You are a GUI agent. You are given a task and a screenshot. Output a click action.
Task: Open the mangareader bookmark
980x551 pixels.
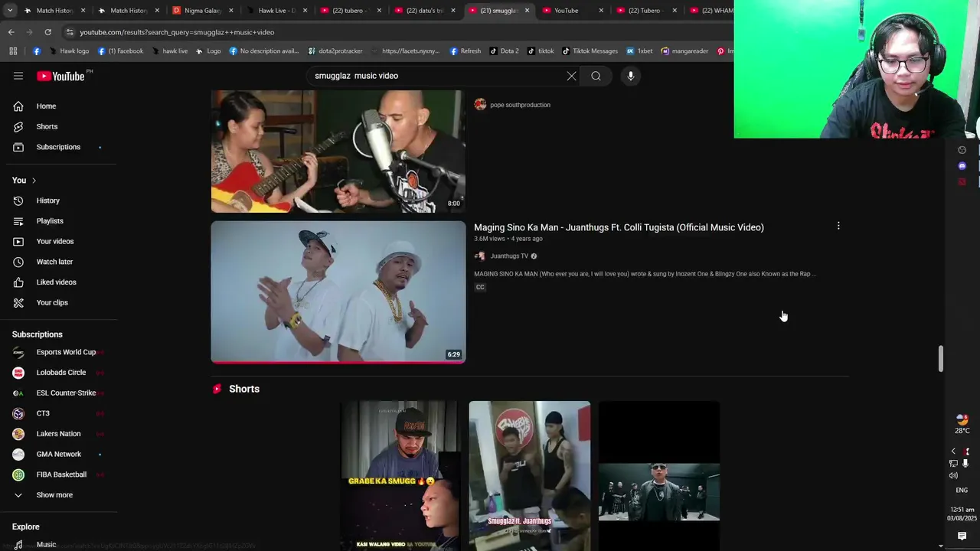pos(684,51)
